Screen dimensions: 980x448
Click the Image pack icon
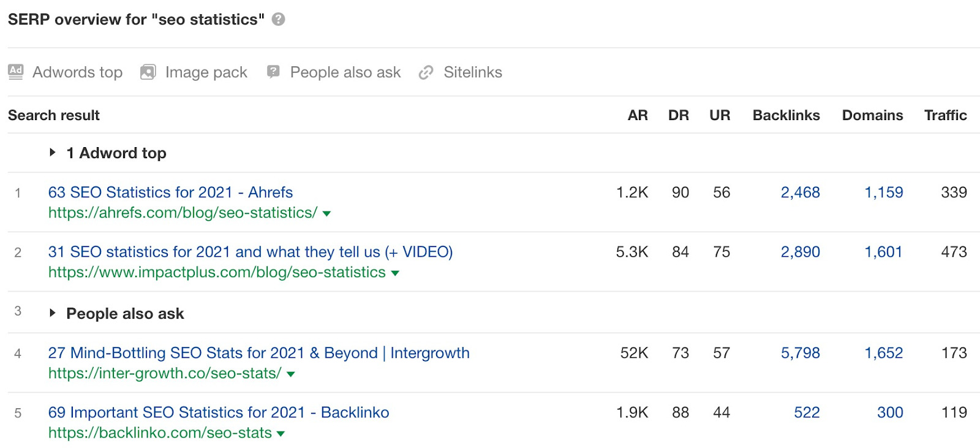click(148, 72)
